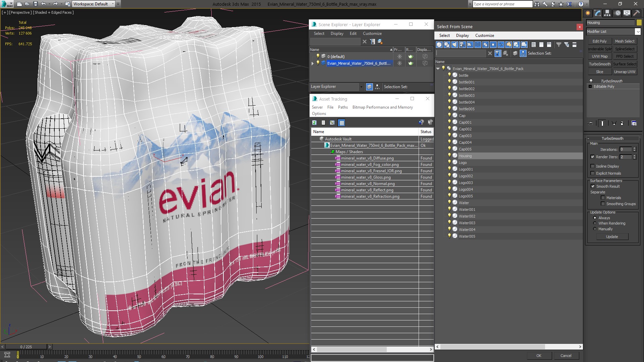
Task: Toggle Display Cameras filter in Select From Scene
Action: pyautogui.click(x=462, y=45)
